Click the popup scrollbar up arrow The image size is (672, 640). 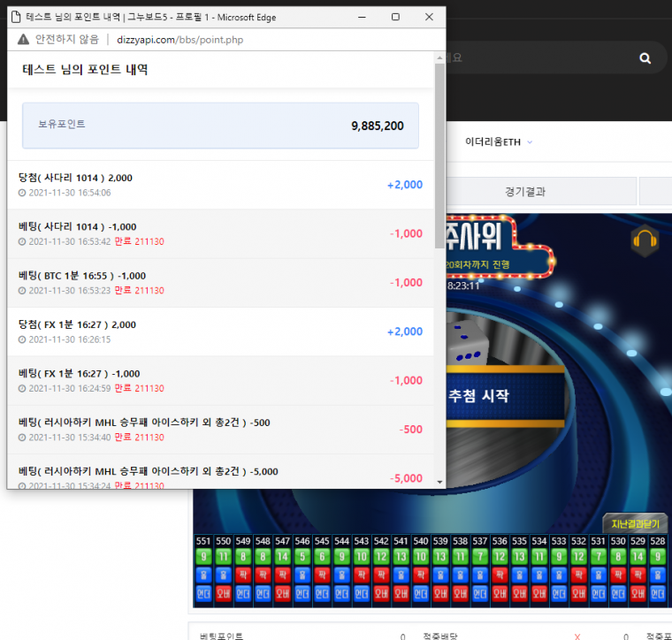click(439, 57)
